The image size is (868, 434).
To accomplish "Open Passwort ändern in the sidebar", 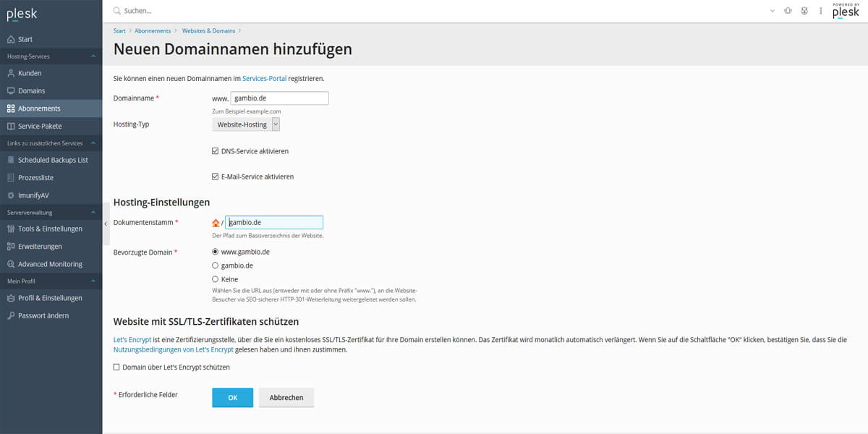I will pyautogui.click(x=51, y=315).
